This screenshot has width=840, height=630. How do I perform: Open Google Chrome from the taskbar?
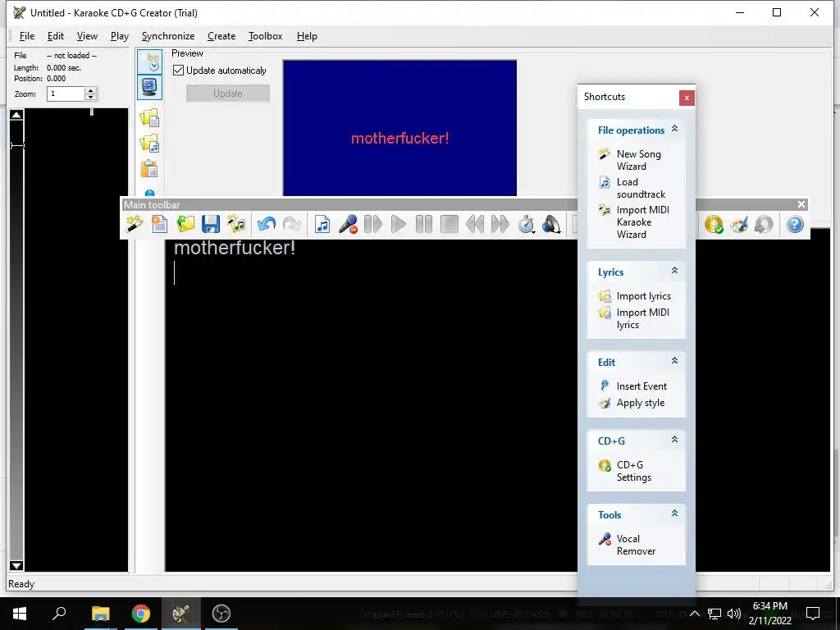click(141, 614)
